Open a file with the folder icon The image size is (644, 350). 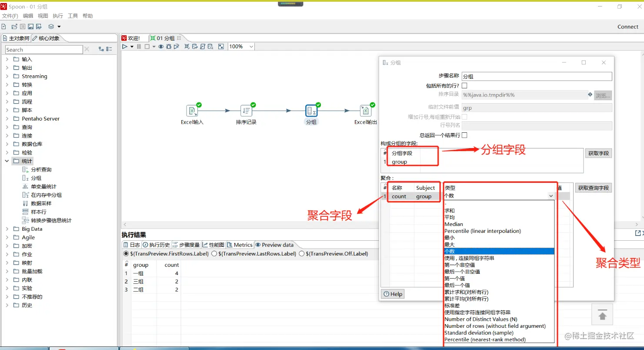tap(14, 27)
